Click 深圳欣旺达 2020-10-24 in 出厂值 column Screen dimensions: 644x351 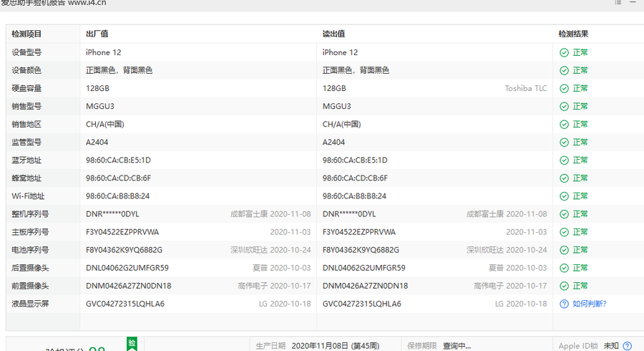[270, 250]
